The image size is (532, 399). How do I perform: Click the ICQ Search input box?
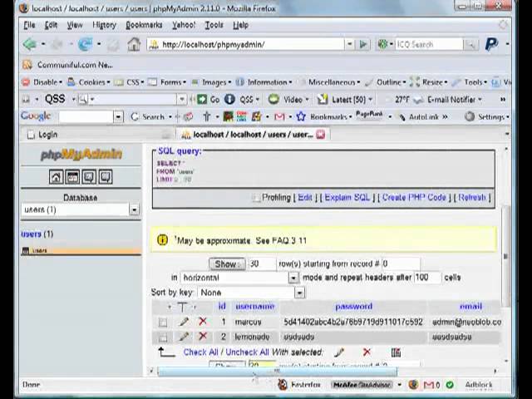[429, 44]
